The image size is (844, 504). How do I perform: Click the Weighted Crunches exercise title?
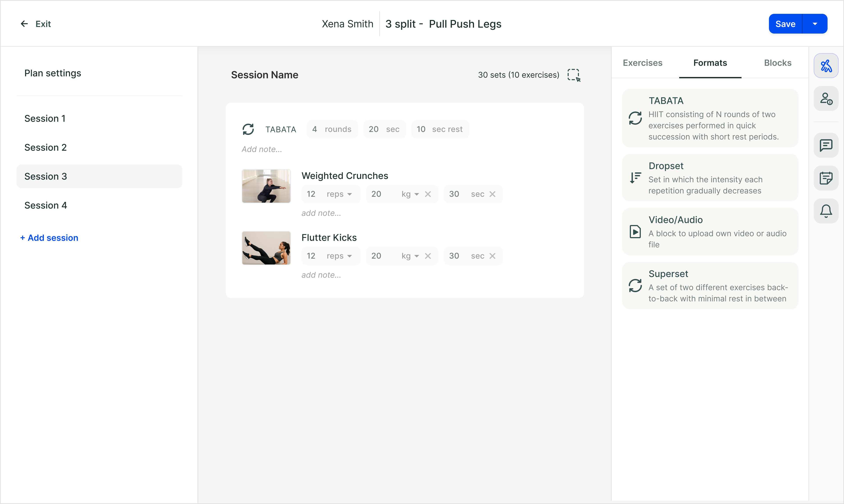(345, 176)
